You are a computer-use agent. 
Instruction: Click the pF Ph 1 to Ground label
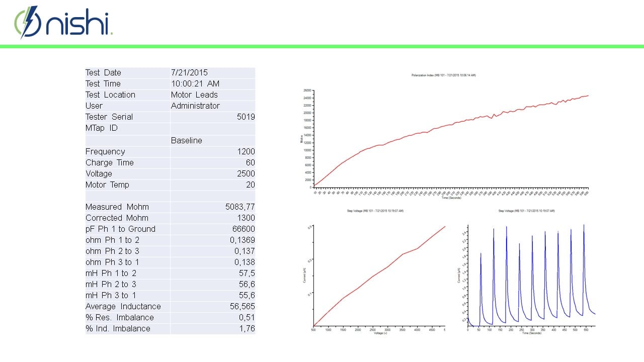click(120, 229)
